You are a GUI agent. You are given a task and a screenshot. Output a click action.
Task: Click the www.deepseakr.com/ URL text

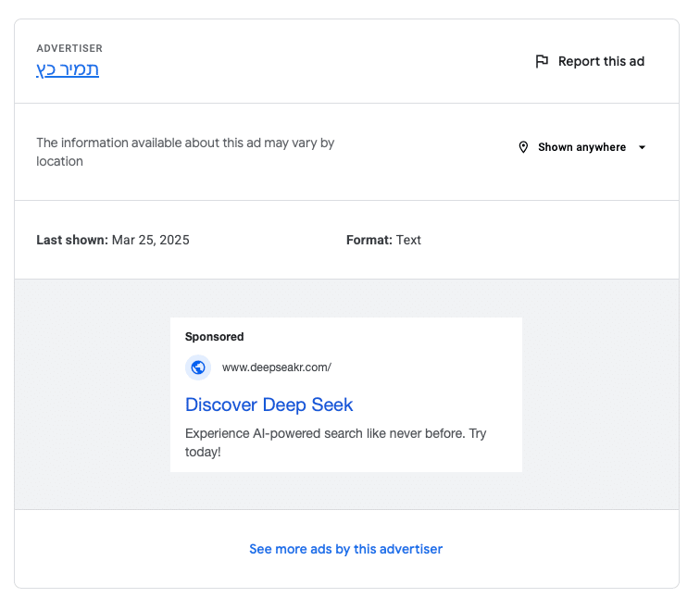click(276, 367)
